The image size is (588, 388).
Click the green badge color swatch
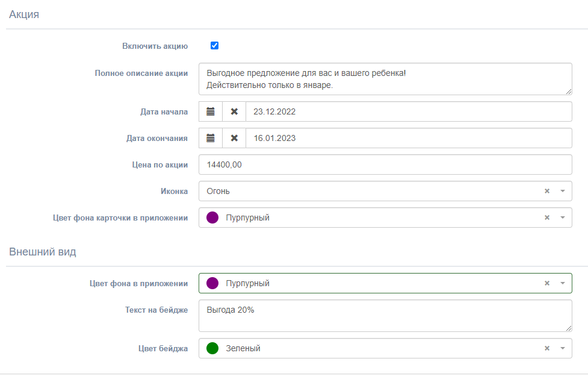pos(212,348)
